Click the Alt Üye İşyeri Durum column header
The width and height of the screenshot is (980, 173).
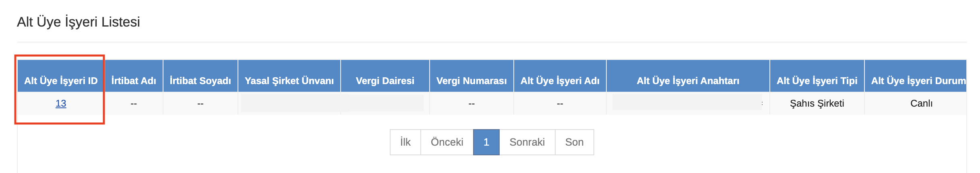pyautogui.click(x=918, y=80)
